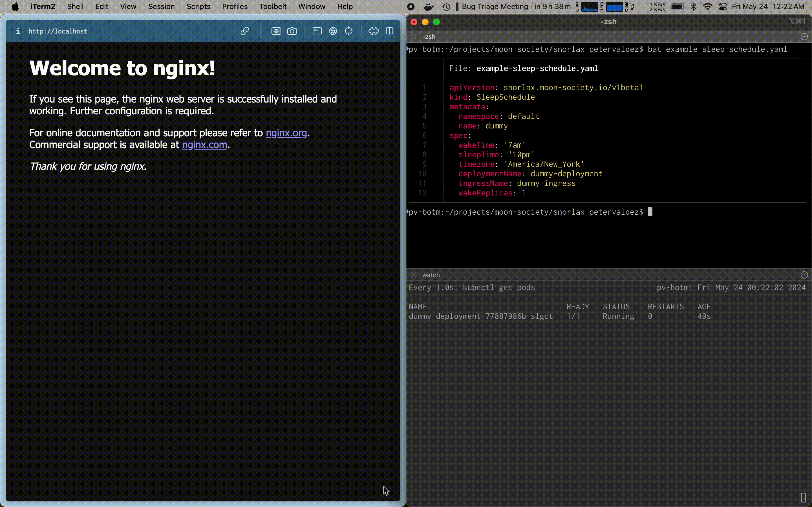Click the http://localhost address field
The height and width of the screenshot is (507, 812).
pyautogui.click(x=58, y=31)
